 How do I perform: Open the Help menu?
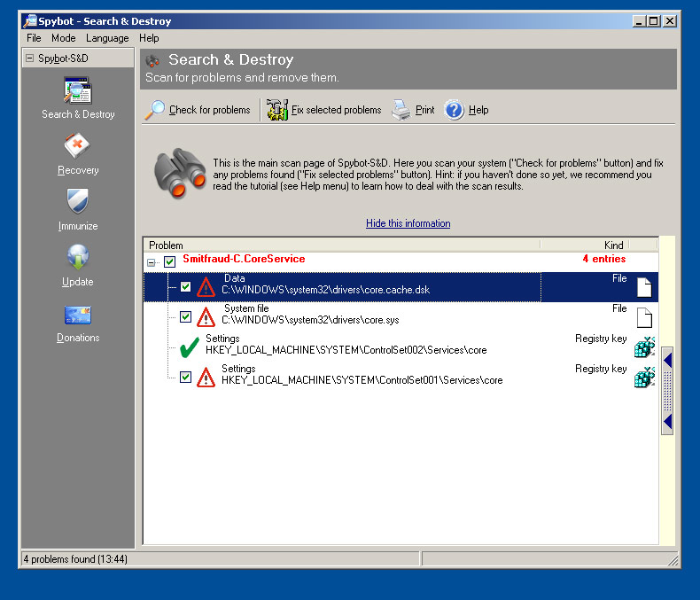pos(149,38)
